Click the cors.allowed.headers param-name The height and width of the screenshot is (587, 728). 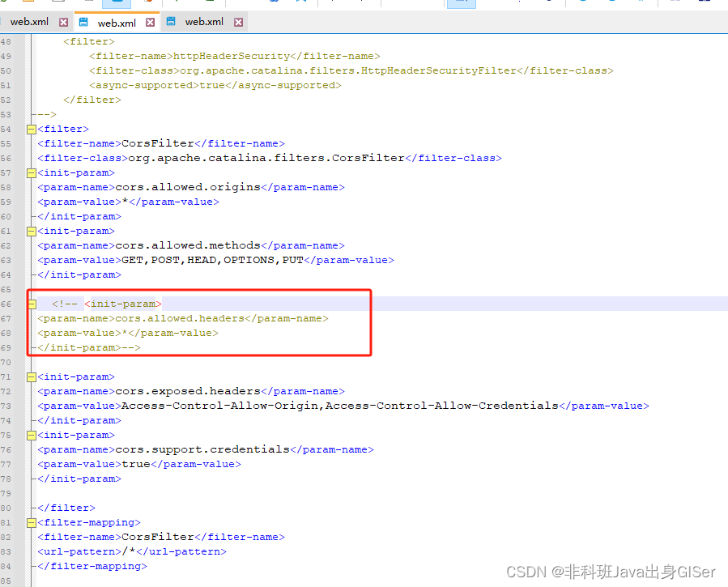coord(179,318)
